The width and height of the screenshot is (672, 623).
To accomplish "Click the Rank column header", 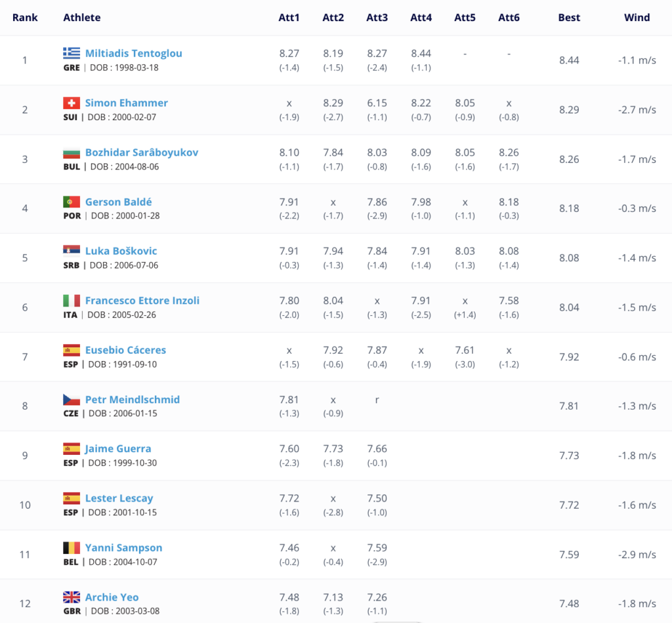I will point(25,18).
